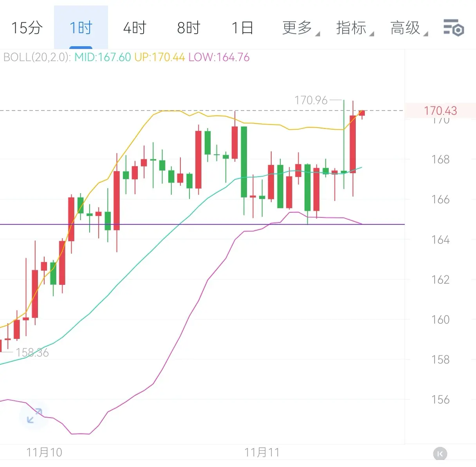The image size is (476, 467).
Task: Tap the fullscreen expand arrows icon
Action: (x=34, y=416)
